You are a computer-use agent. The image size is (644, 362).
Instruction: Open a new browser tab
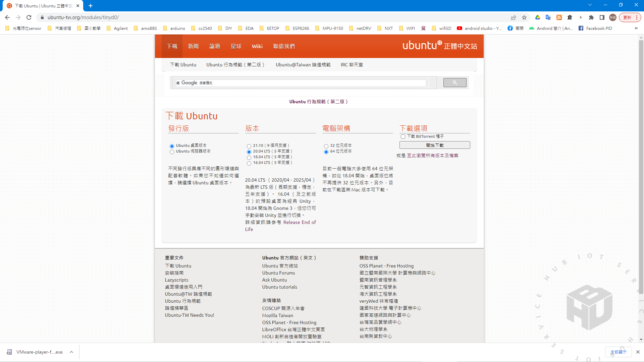91,6
